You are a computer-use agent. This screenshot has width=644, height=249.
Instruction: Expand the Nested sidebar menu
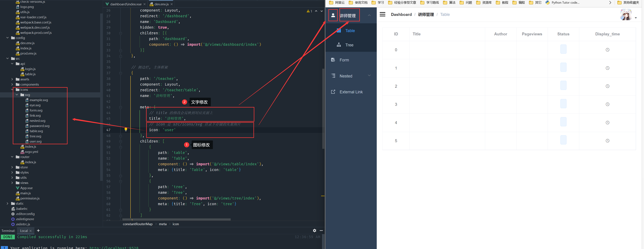tap(369, 75)
